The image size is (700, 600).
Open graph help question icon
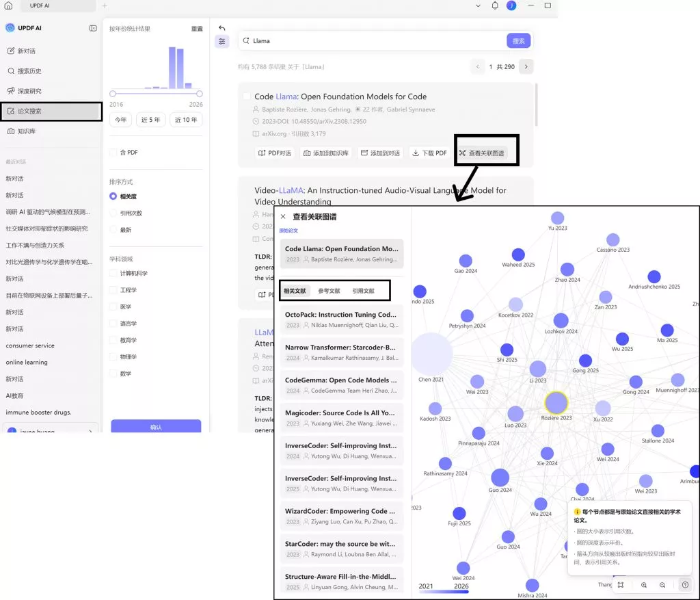pos(685,585)
